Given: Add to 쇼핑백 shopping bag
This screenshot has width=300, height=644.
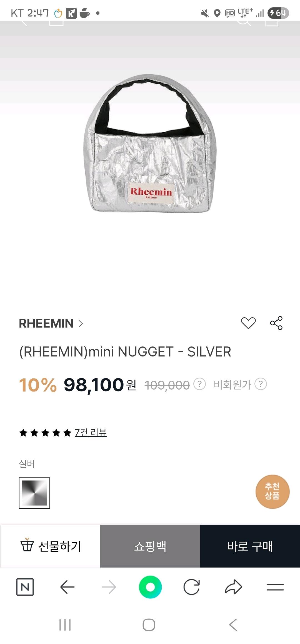Looking at the screenshot, I should [150, 546].
